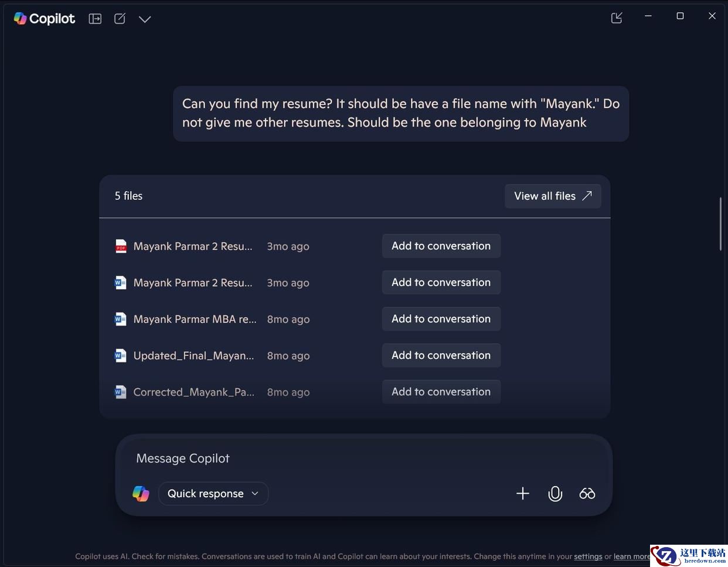Click the vertical scrollbar thumb on right

[720, 224]
